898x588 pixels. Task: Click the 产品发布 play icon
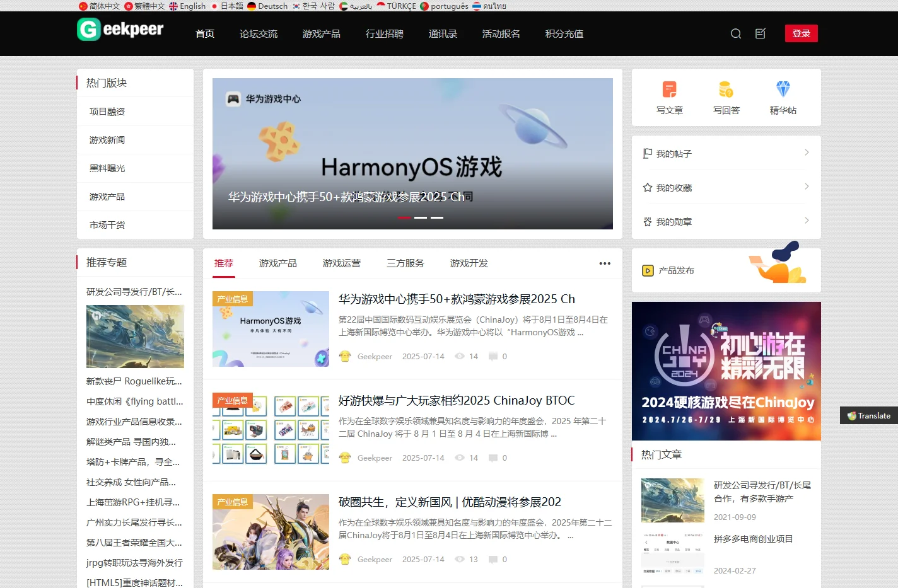[648, 270]
